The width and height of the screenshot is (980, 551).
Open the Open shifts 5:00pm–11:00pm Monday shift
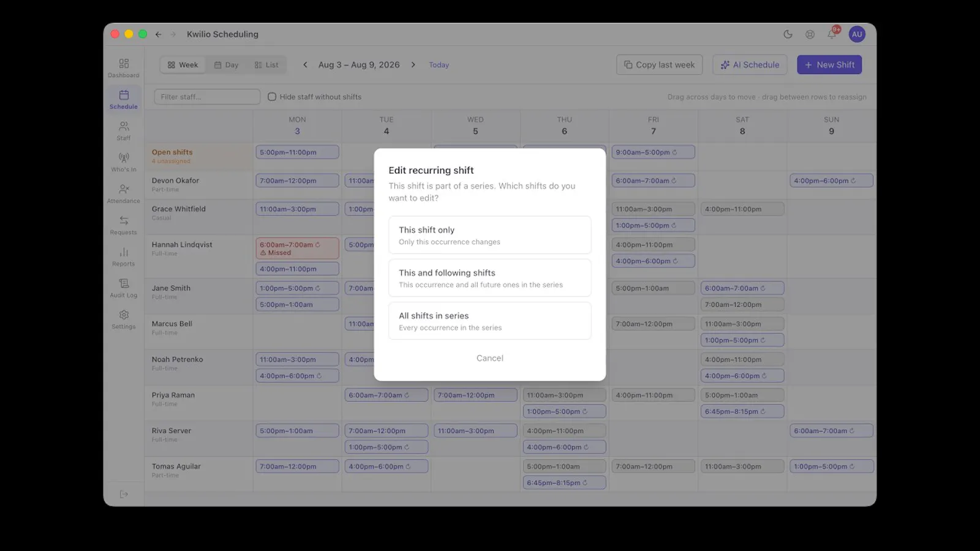pos(297,152)
